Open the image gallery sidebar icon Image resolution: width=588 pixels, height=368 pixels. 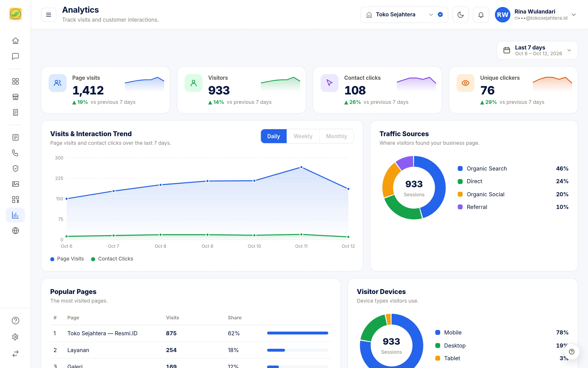coord(15,184)
